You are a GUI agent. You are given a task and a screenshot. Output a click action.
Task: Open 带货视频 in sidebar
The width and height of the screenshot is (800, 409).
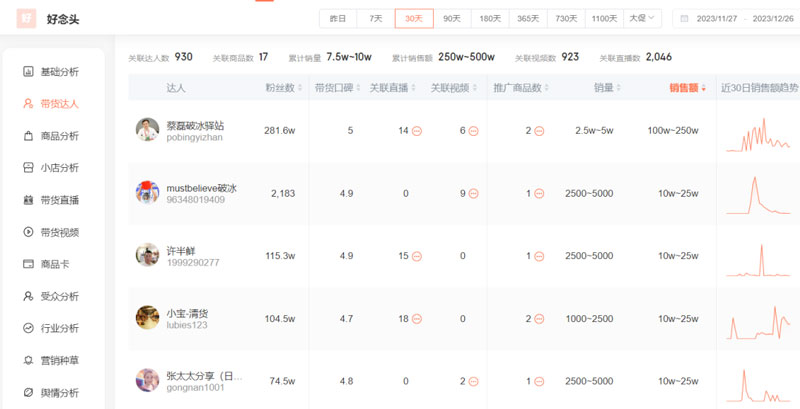(x=58, y=232)
